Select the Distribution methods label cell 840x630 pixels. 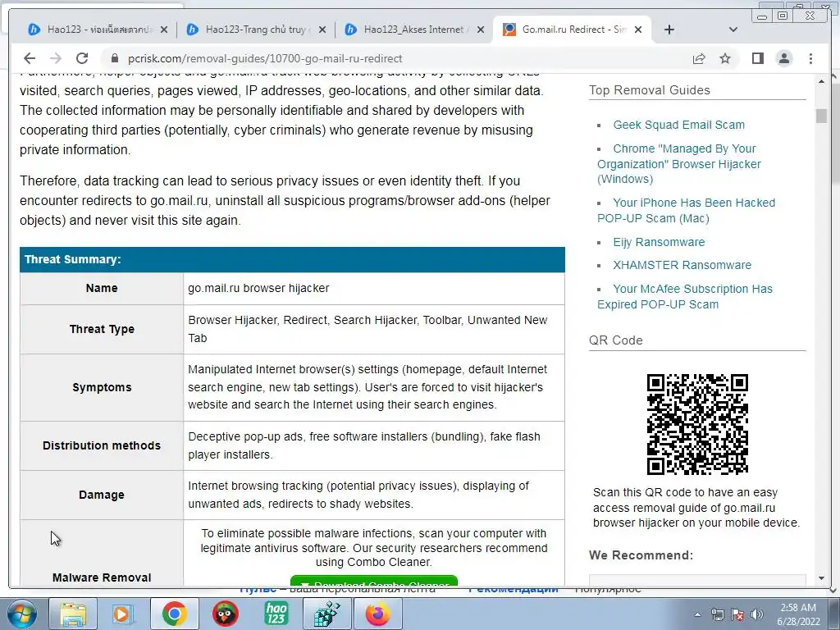[102, 445]
